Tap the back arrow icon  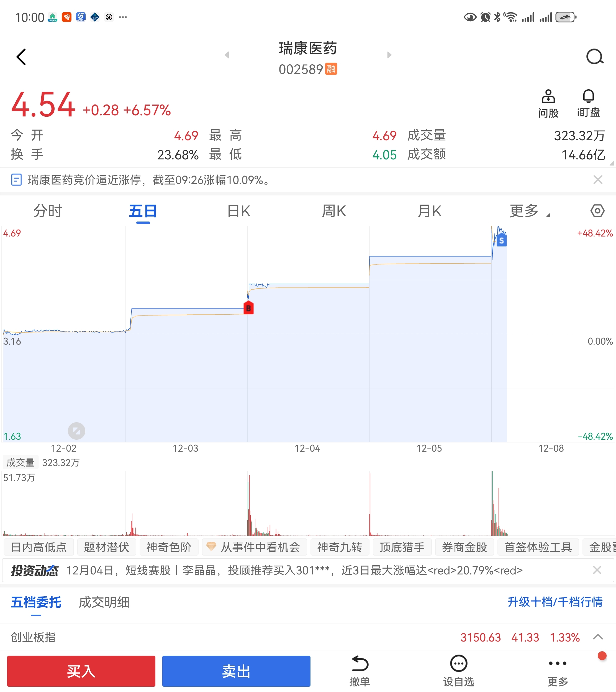21,57
